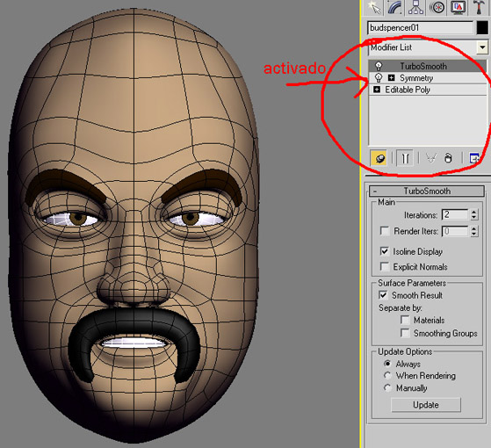Click Remove Modifier trash icon

[x=448, y=158]
